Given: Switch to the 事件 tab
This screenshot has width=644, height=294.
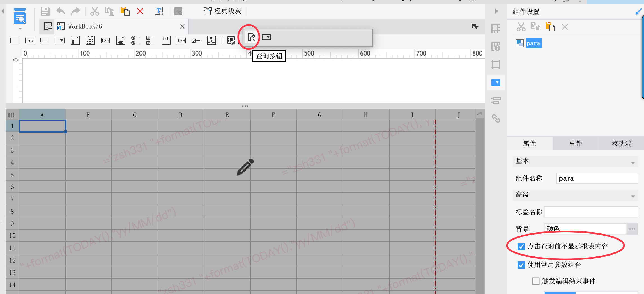Looking at the screenshot, I should tap(576, 144).
